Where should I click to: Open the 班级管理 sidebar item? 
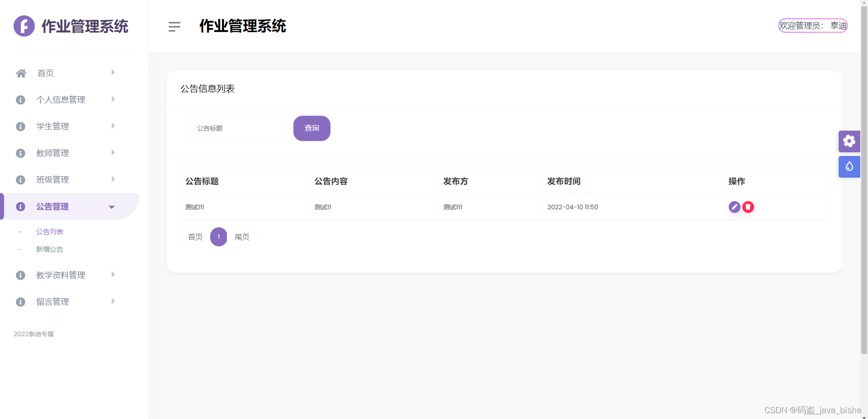pos(70,180)
